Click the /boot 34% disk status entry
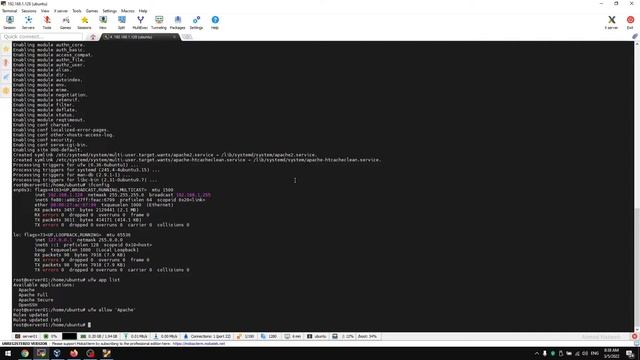640x360 pixels. point(367,336)
